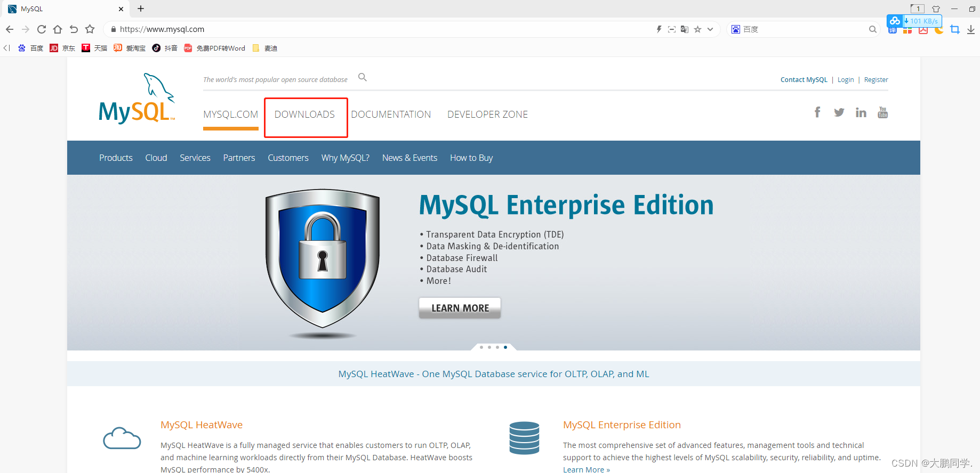Open the Services menu

pos(195,158)
